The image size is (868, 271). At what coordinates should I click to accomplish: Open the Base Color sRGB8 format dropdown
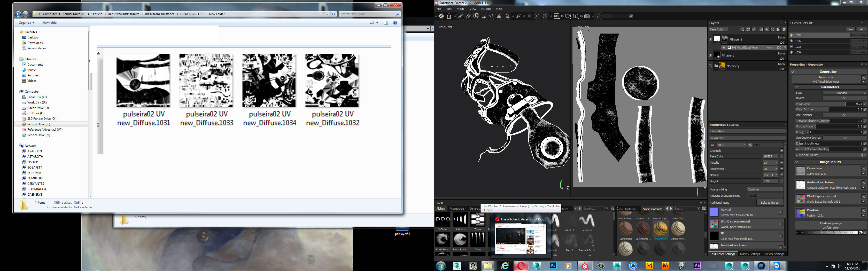click(x=770, y=157)
